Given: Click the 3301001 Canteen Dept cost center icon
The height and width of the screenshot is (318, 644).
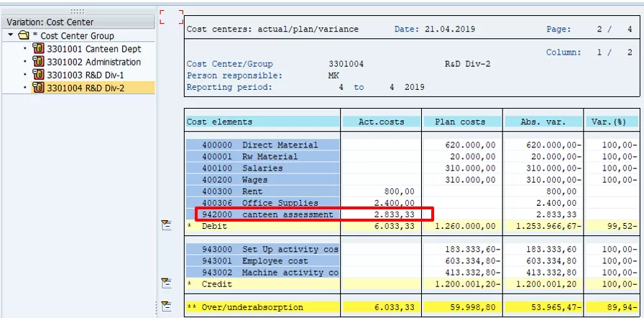Looking at the screenshot, I should pos(38,49).
